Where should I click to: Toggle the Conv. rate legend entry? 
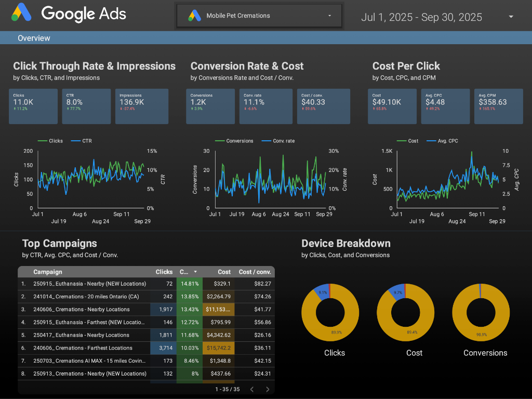point(278,141)
